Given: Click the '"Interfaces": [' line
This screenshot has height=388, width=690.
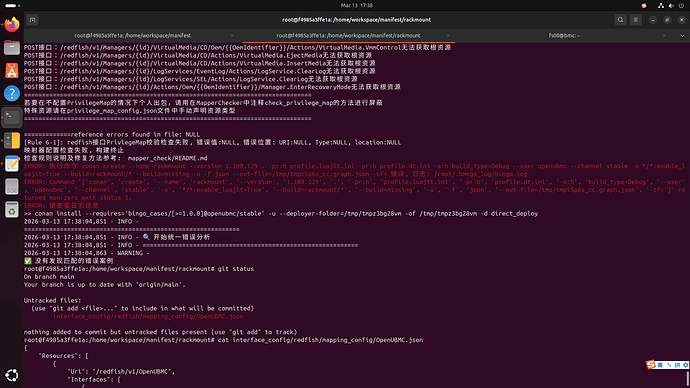Looking at the screenshot, I should coord(94,380).
